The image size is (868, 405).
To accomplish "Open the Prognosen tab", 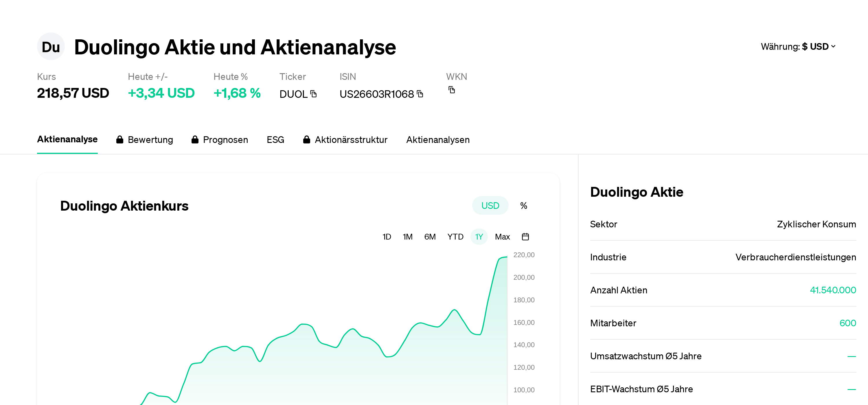I will click(x=220, y=139).
